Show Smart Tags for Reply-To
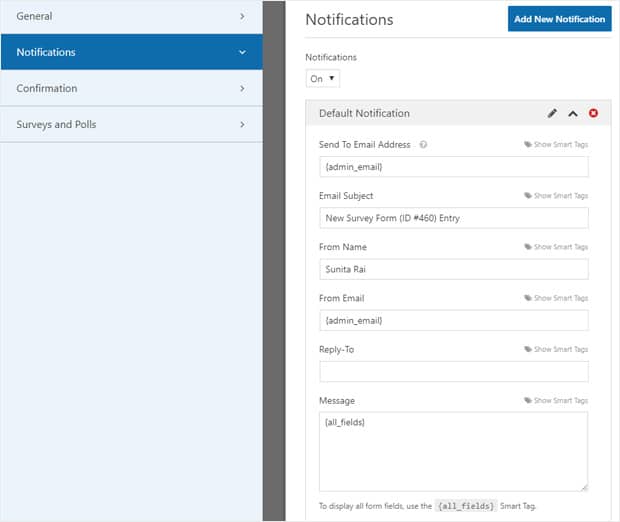 tap(556, 349)
